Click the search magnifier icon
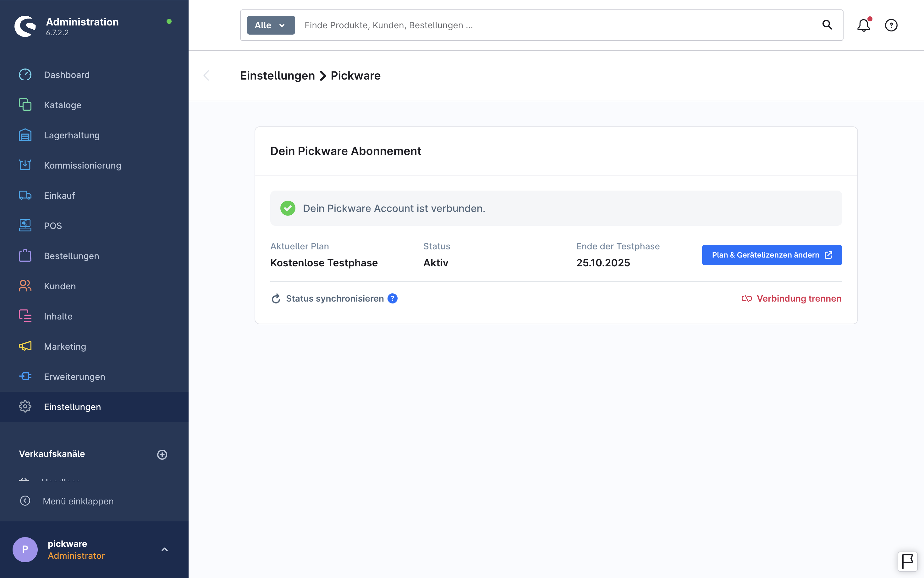 [x=827, y=25]
